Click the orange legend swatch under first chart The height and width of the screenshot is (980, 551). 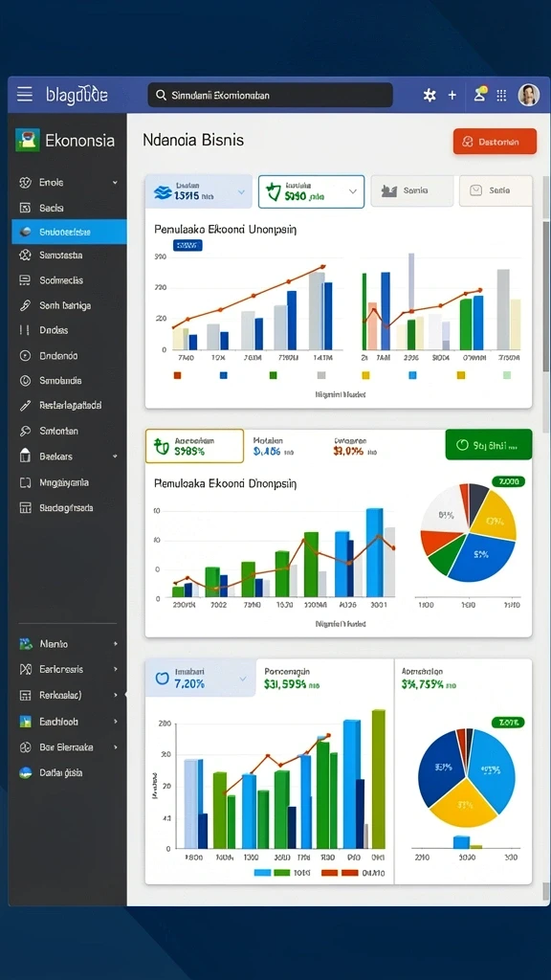tap(177, 375)
